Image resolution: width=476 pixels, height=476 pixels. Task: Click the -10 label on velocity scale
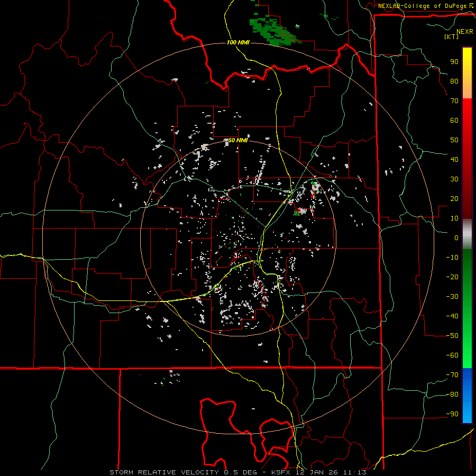(452, 258)
